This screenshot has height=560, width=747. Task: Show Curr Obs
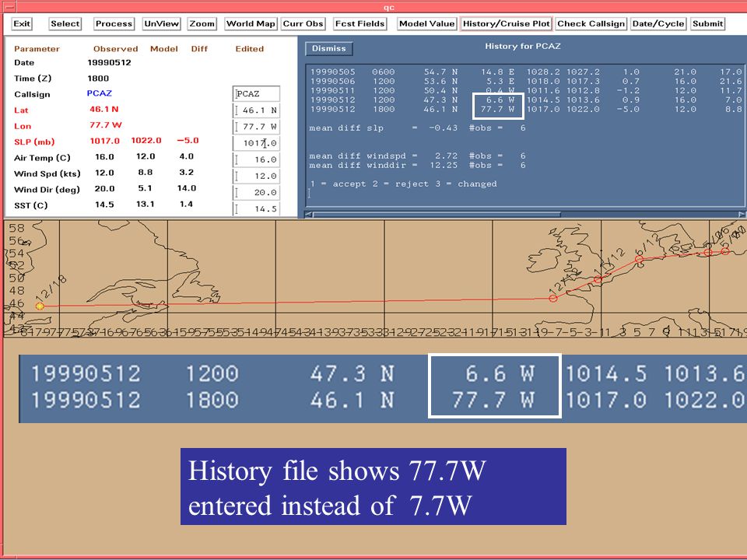[x=303, y=24]
